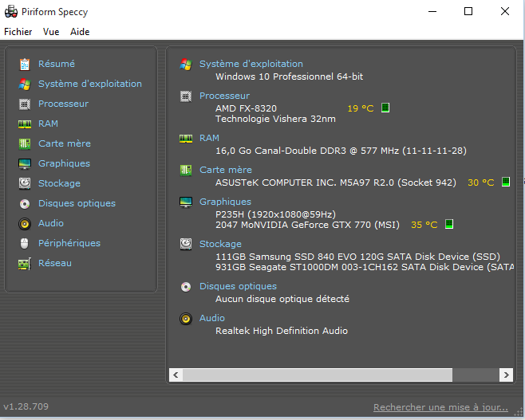
Task: Click the optical disc icon in summary panel
Action: click(x=186, y=287)
